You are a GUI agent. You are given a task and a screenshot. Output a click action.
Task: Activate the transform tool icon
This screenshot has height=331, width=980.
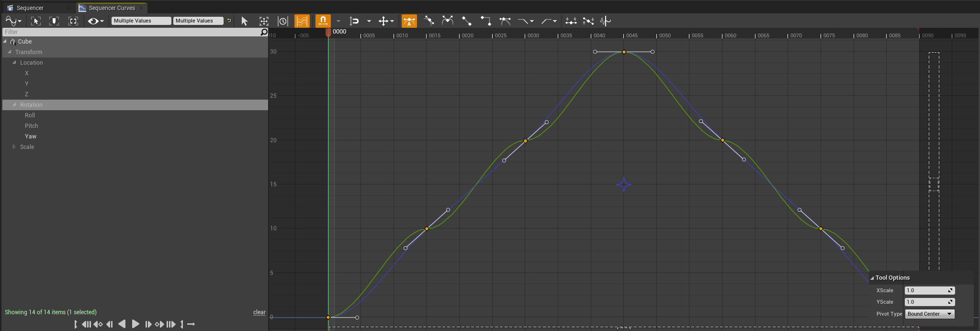pos(264,21)
